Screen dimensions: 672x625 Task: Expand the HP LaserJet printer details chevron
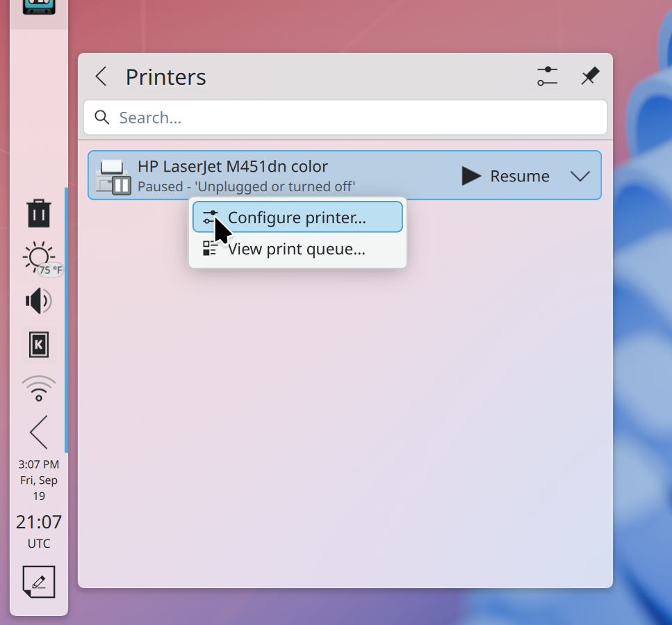tap(580, 177)
